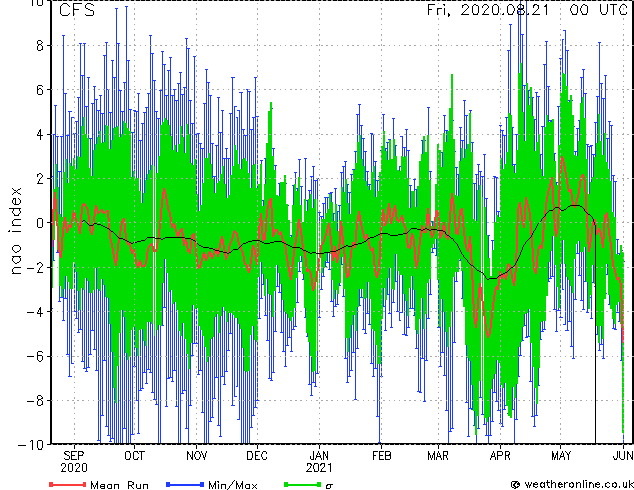Click the green sigma legend line

point(303,484)
